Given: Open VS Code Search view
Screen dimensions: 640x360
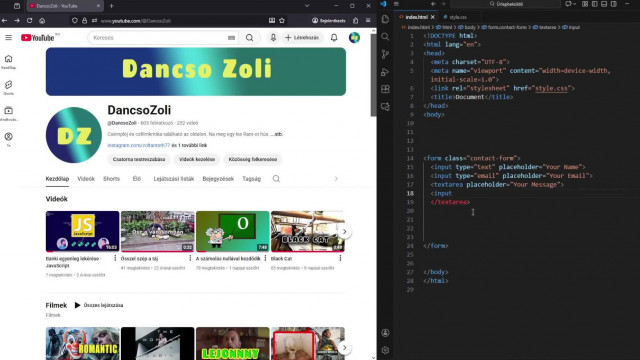Looking at the screenshot, I should click(x=385, y=37).
